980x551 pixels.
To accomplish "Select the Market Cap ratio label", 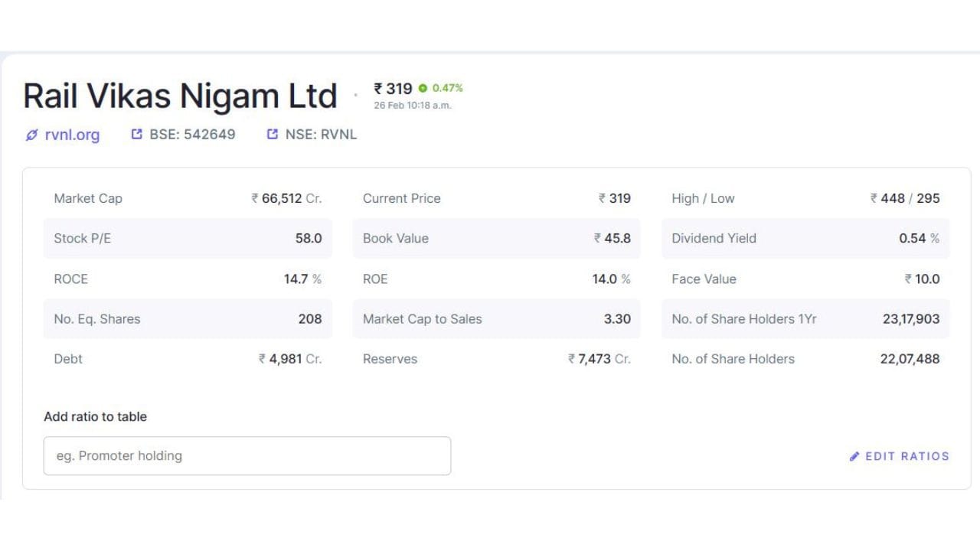I will point(88,198).
